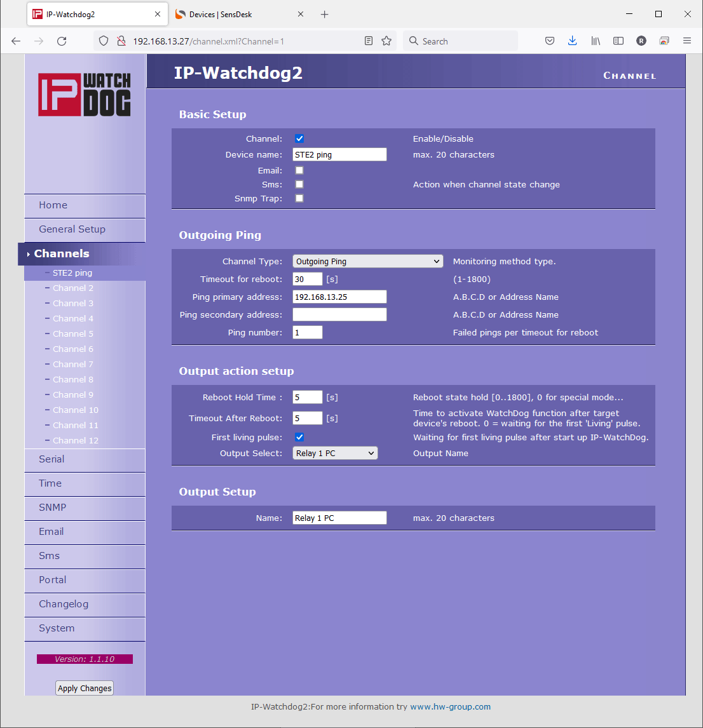Click the Reboot Hold Time field

coord(308,398)
